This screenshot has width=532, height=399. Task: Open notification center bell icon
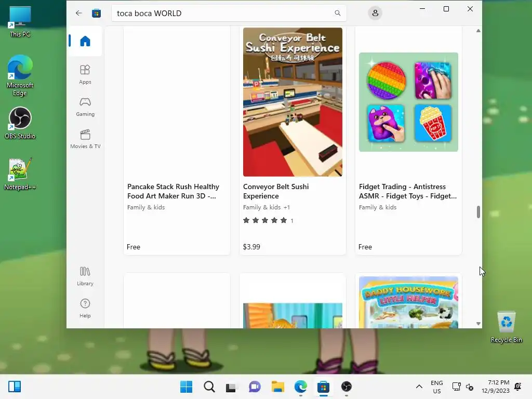pos(518,387)
